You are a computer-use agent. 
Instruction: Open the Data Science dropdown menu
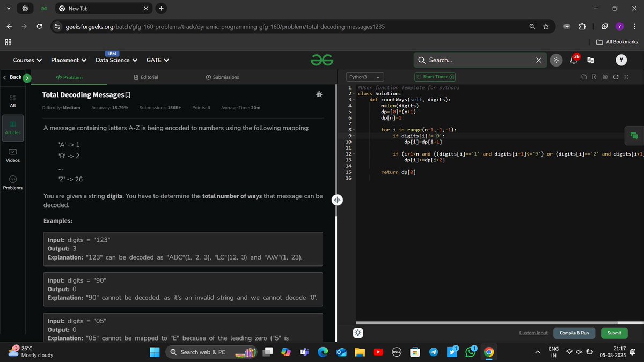116,60
